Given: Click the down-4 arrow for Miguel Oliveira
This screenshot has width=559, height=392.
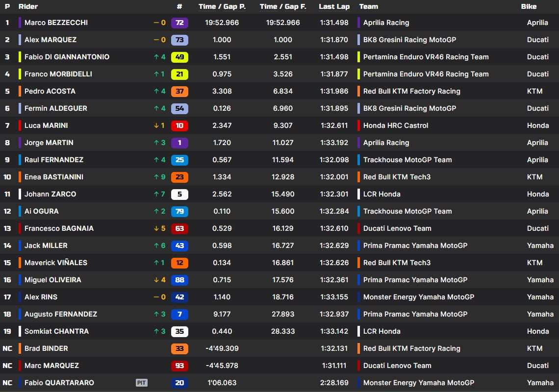Looking at the screenshot, I should (160, 280).
